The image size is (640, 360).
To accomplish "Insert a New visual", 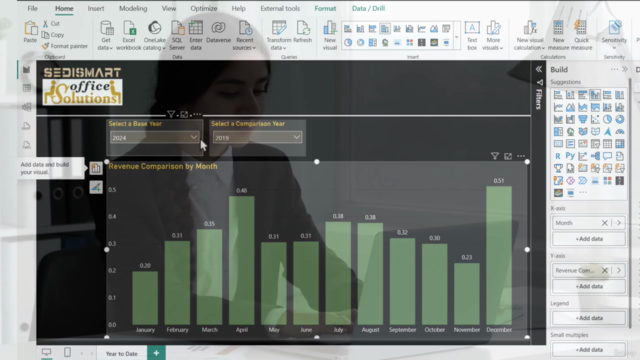I will coord(330,35).
